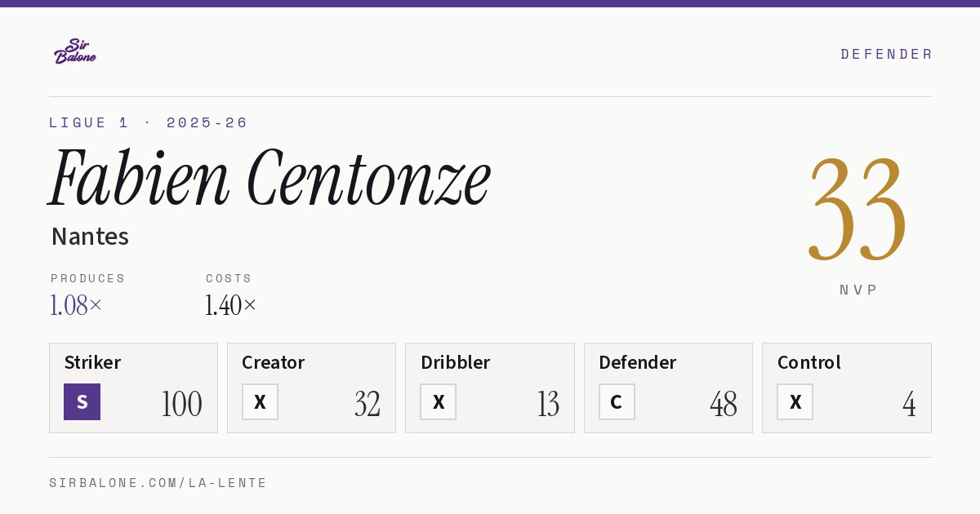Click the Control score 4
The height and width of the screenshot is (514, 980).
pos(909,404)
